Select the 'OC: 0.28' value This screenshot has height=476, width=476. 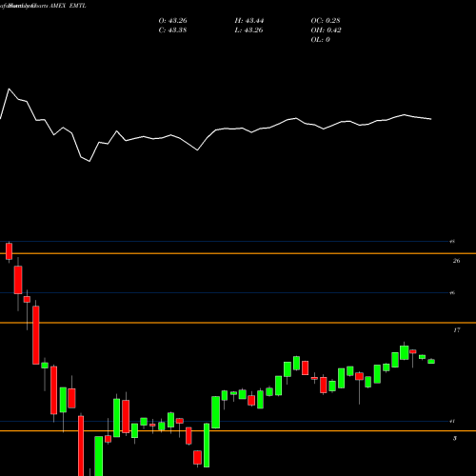(326, 21)
